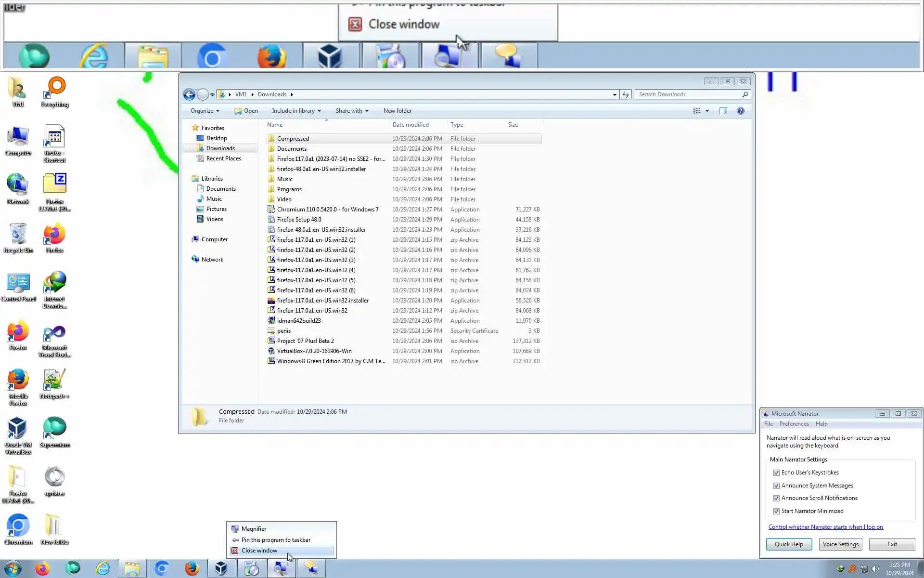Choose Close window in jump list
The width and height of the screenshot is (924, 578).
tap(259, 551)
